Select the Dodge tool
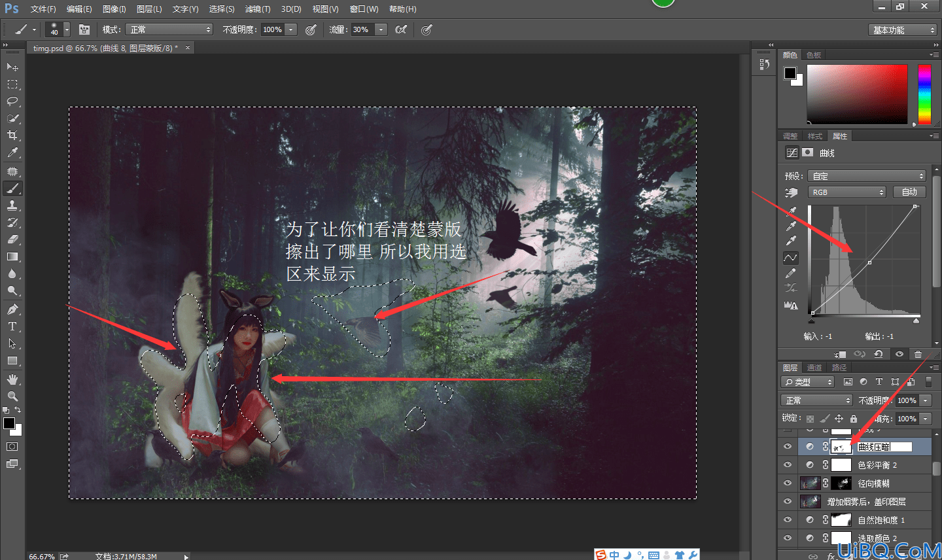 12,290
